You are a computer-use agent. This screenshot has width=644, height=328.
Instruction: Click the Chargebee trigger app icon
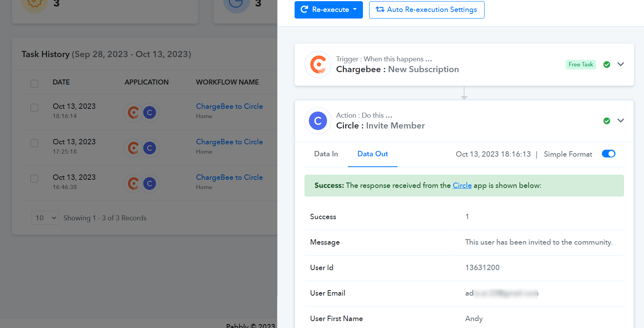(x=318, y=64)
